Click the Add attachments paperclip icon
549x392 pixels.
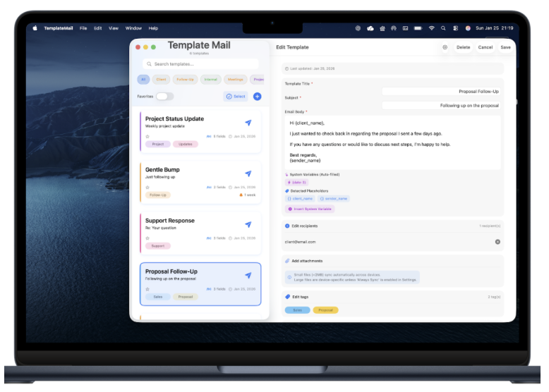coord(287,261)
